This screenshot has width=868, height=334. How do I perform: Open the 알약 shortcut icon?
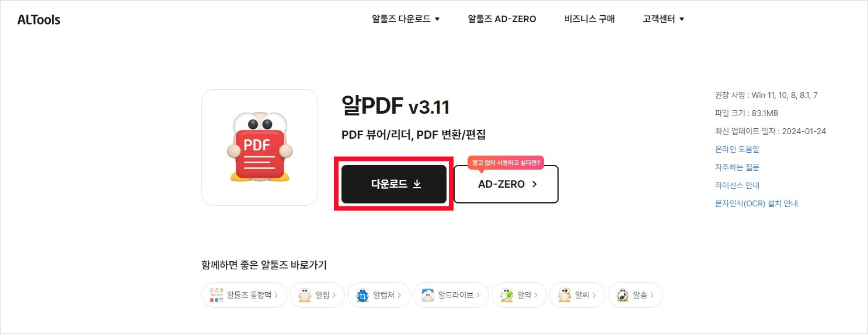(x=506, y=295)
